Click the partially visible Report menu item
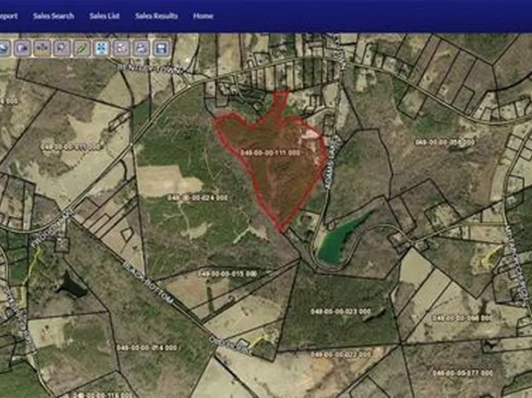532x398 pixels. 8,16
